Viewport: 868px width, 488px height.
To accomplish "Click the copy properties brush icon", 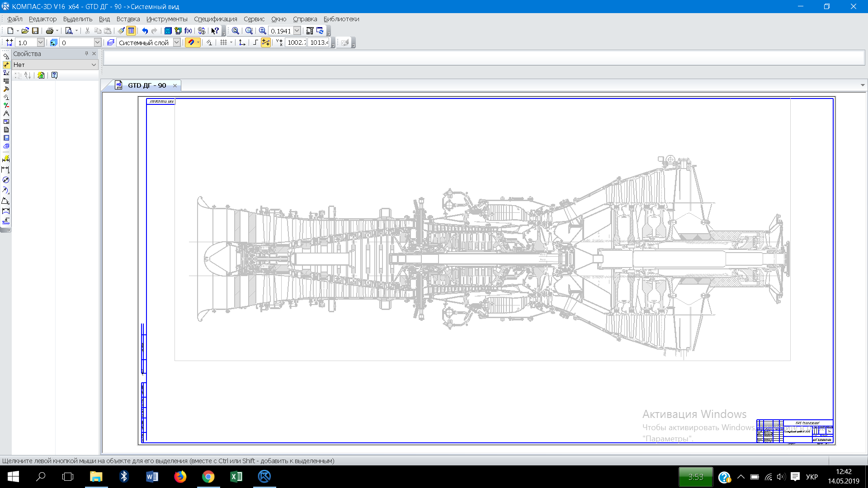I will 121,31.
